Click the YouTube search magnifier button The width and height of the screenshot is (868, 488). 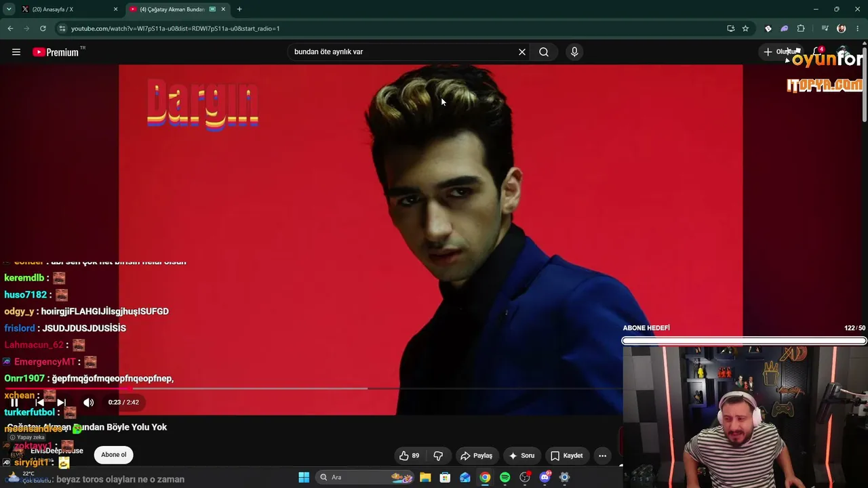click(x=544, y=52)
